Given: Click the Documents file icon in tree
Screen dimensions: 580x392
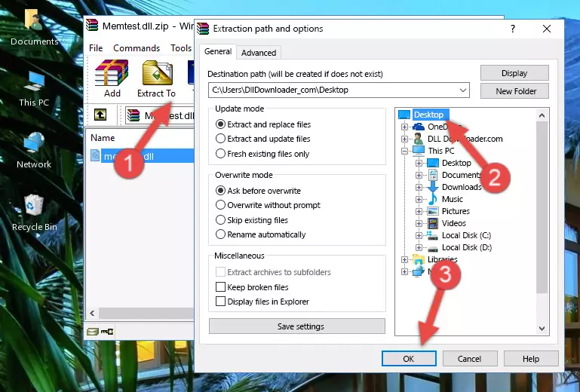Looking at the screenshot, I should 432,175.
